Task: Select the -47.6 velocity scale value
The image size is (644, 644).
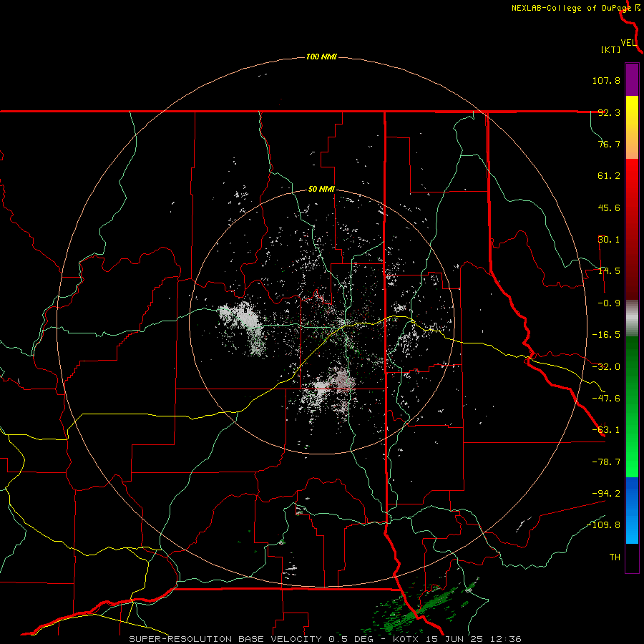Action: tap(606, 399)
